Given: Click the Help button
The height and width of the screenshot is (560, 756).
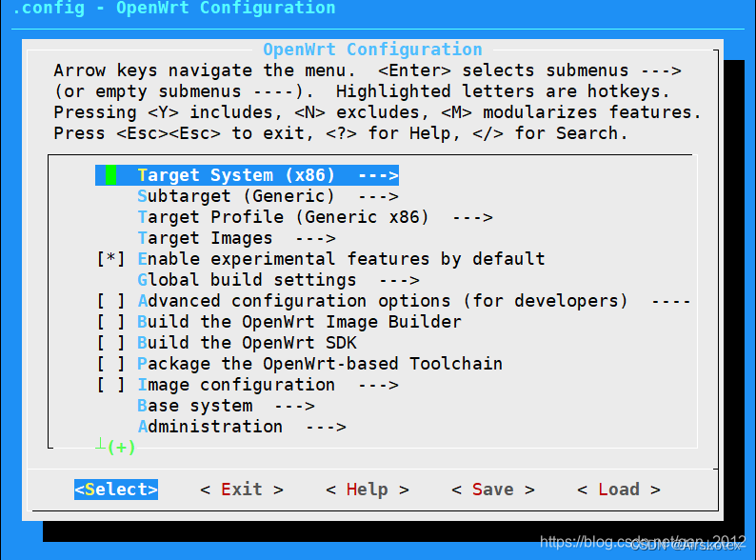Looking at the screenshot, I should tap(368, 490).
